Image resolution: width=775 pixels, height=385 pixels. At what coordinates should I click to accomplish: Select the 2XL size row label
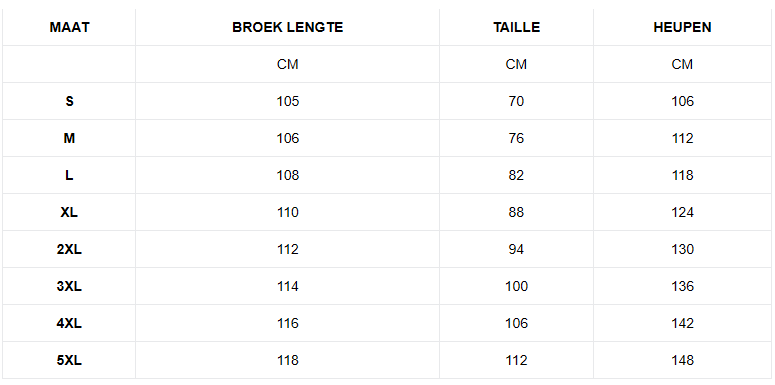(x=69, y=250)
